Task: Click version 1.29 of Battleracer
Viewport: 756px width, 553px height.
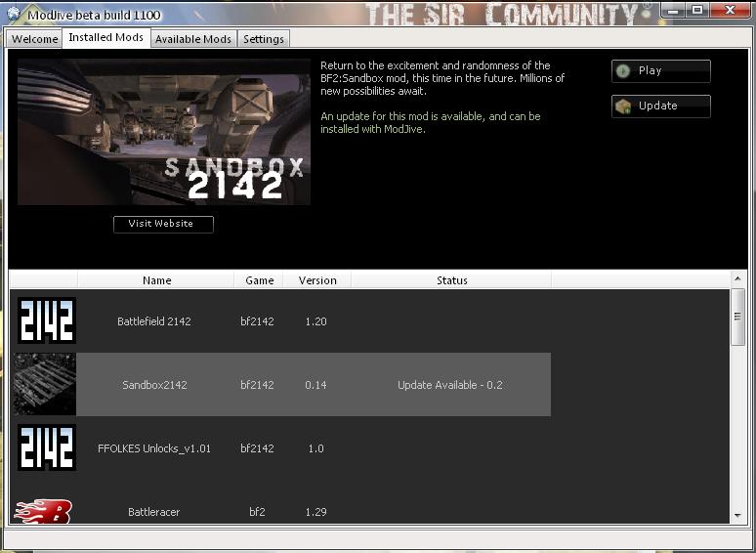Action: (x=315, y=512)
